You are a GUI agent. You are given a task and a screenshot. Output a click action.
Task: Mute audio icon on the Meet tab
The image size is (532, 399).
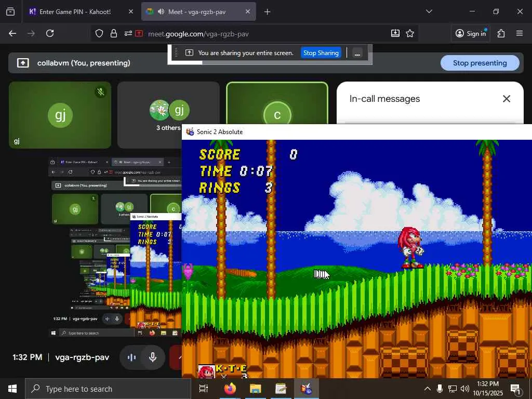click(x=161, y=12)
